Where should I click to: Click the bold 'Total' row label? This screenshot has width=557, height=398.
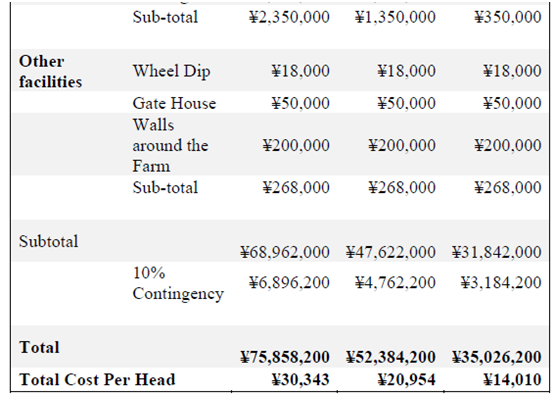[39, 347]
